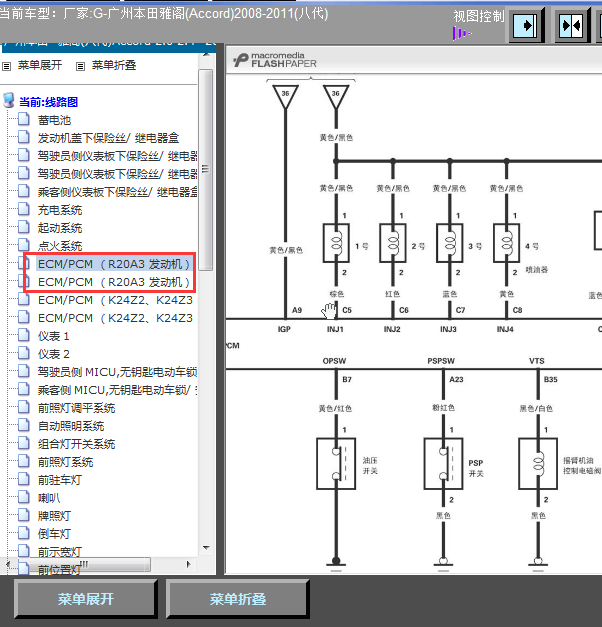Open the 前示宽灯 diagram
Screen dimensions: 602x627
(x=60, y=552)
